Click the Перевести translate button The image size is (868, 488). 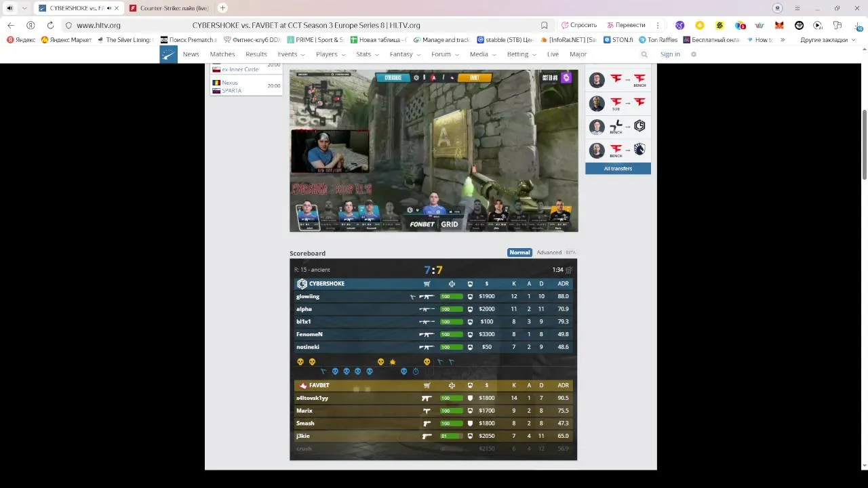pyautogui.click(x=626, y=25)
